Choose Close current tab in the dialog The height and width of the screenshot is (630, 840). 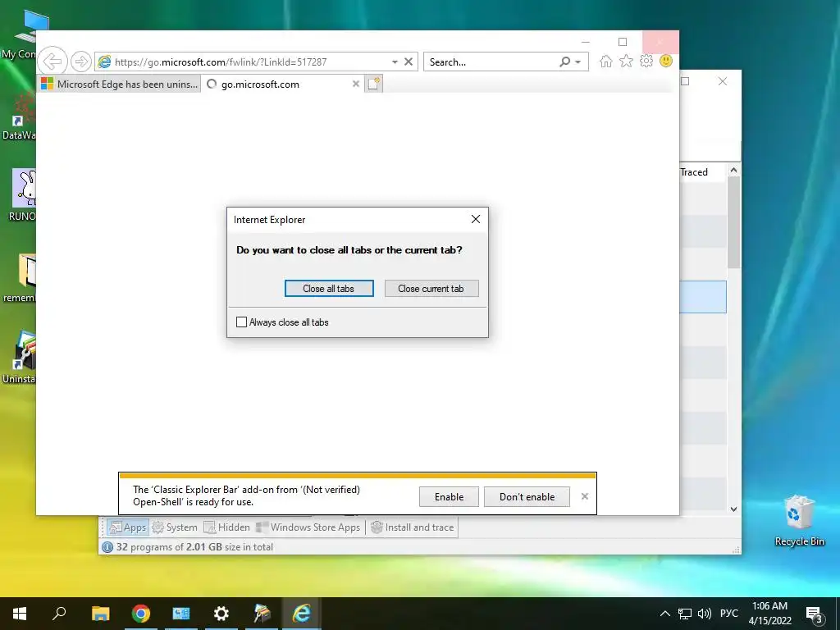[431, 288]
